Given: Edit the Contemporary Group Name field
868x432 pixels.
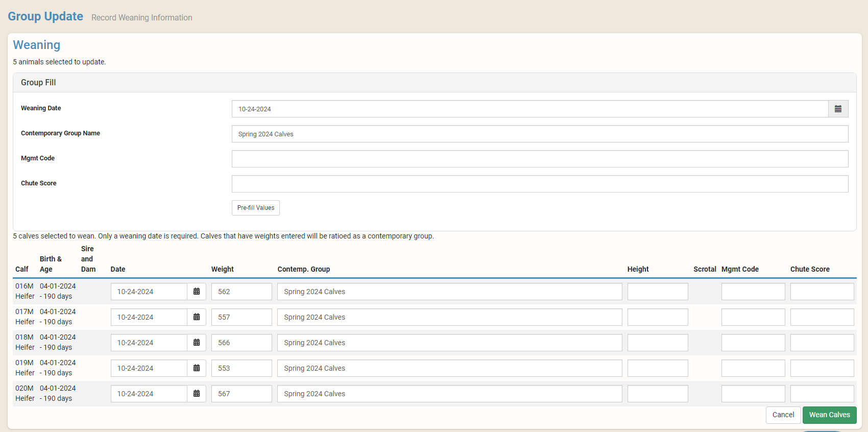Looking at the screenshot, I should coord(540,134).
